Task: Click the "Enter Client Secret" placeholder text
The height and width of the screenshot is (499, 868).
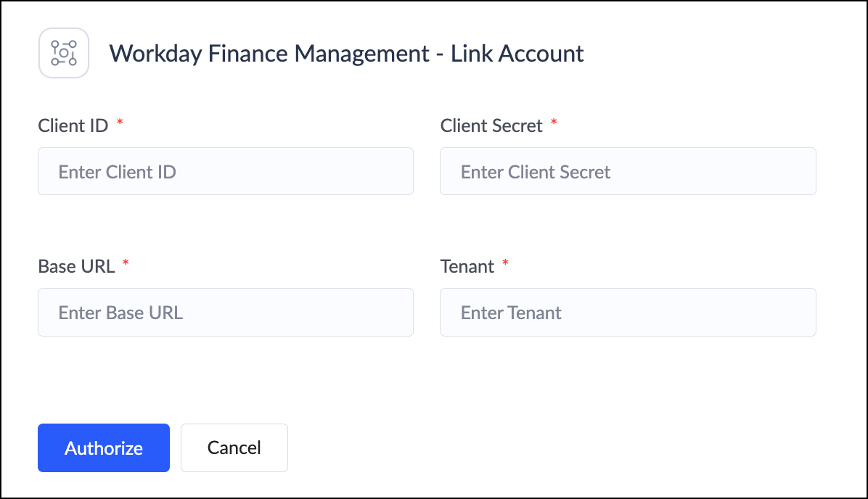Action: tap(536, 173)
